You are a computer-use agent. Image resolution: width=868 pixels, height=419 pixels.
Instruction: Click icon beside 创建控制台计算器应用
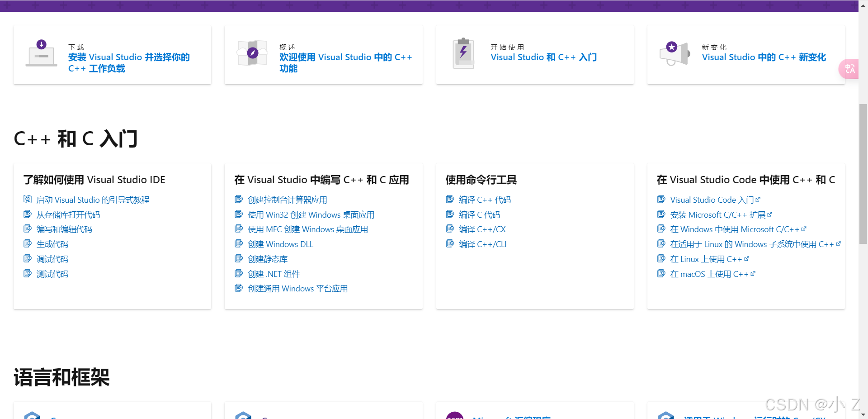coord(239,199)
